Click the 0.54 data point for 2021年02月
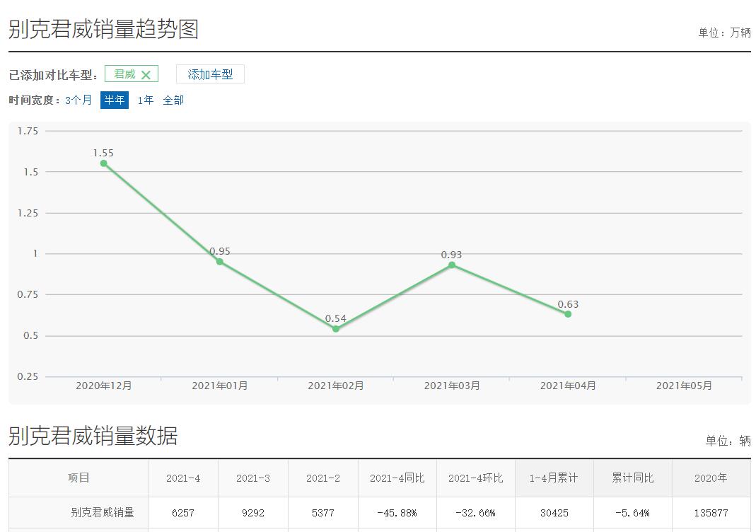The width and height of the screenshot is (756, 532). [336, 329]
